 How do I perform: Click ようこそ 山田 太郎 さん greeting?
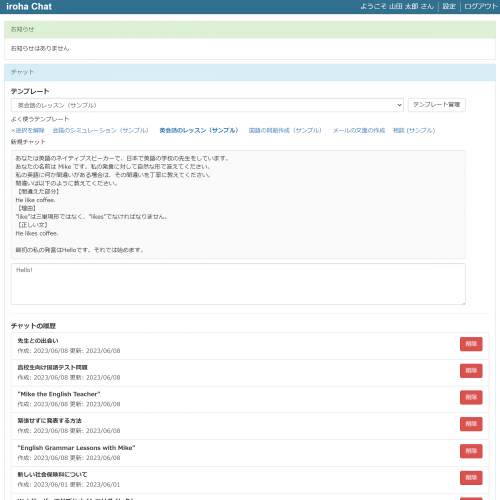click(x=397, y=6)
